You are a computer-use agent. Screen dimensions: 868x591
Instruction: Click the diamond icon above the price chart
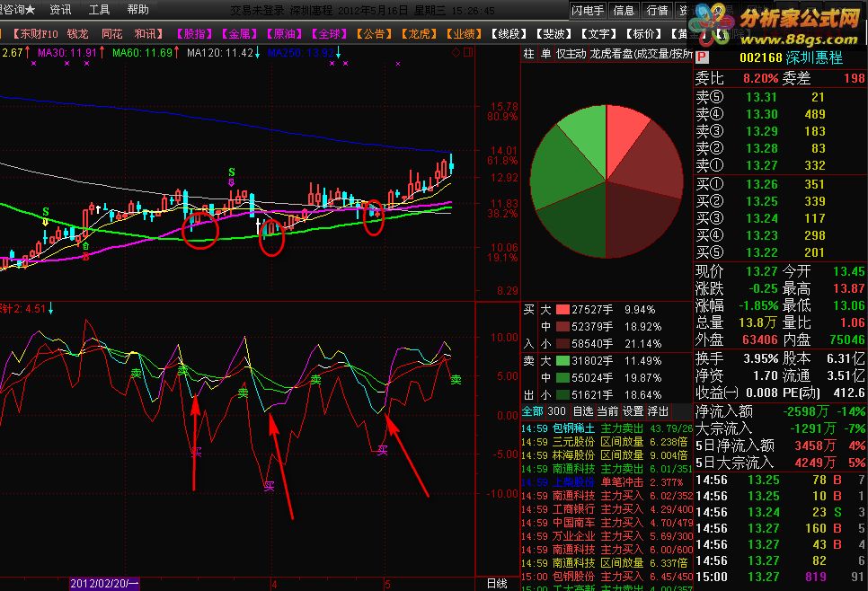click(x=456, y=53)
